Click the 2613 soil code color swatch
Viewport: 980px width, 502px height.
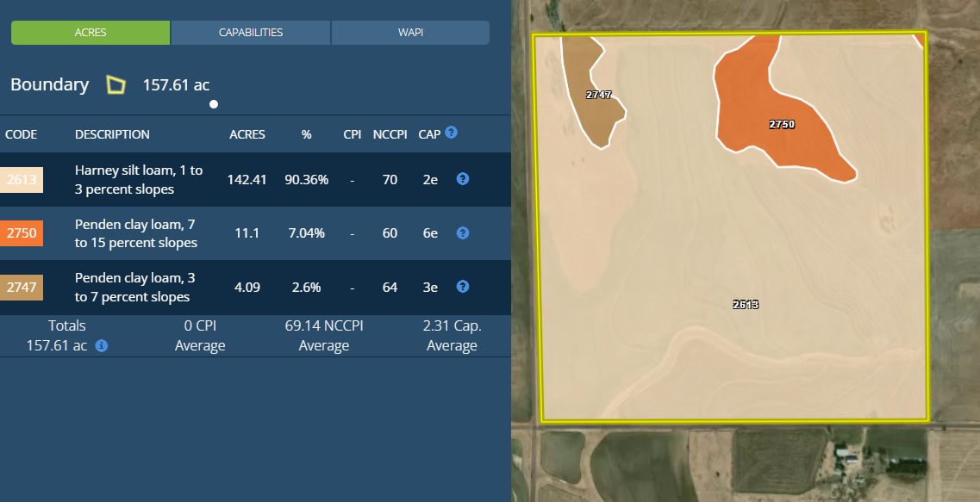22,180
